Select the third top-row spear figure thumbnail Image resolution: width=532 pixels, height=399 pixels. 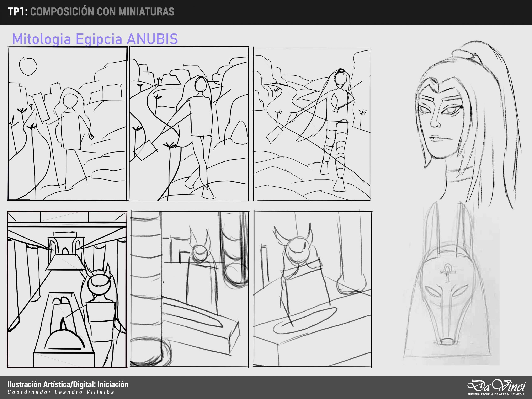pos(312,124)
